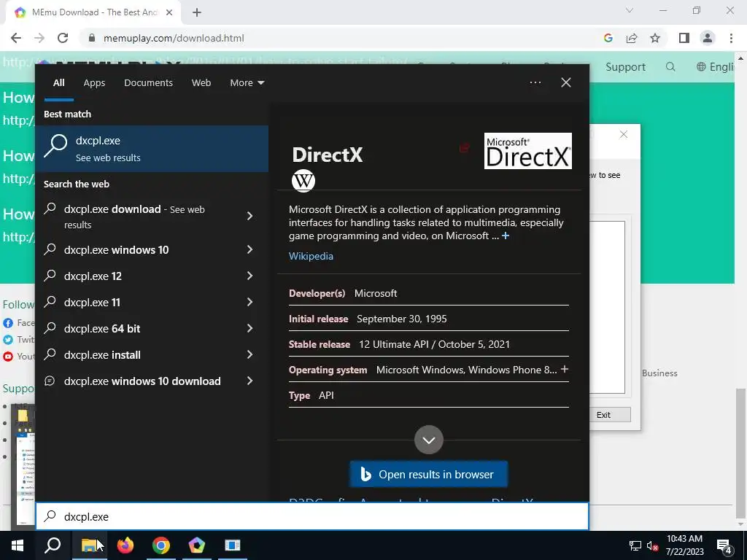Screen dimensions: 747x560
Task: Open the Chrome profile avatar
Action: [708, 38]
